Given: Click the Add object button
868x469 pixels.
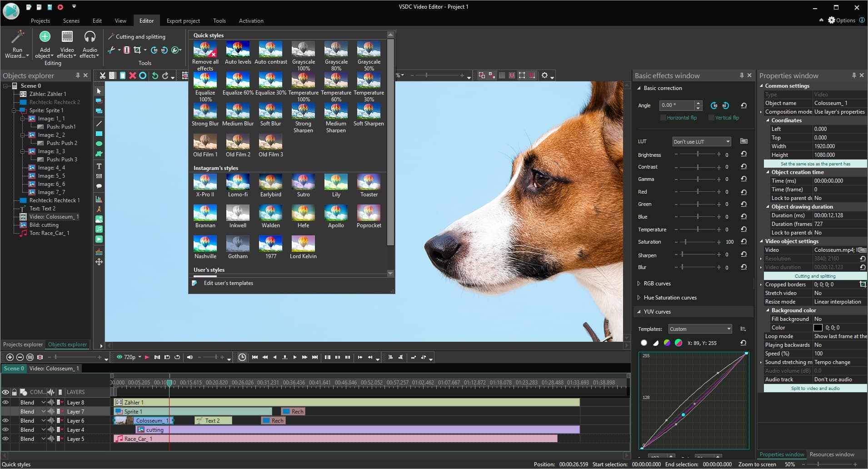Looking at the screenshot, I should tap(45, 44).
